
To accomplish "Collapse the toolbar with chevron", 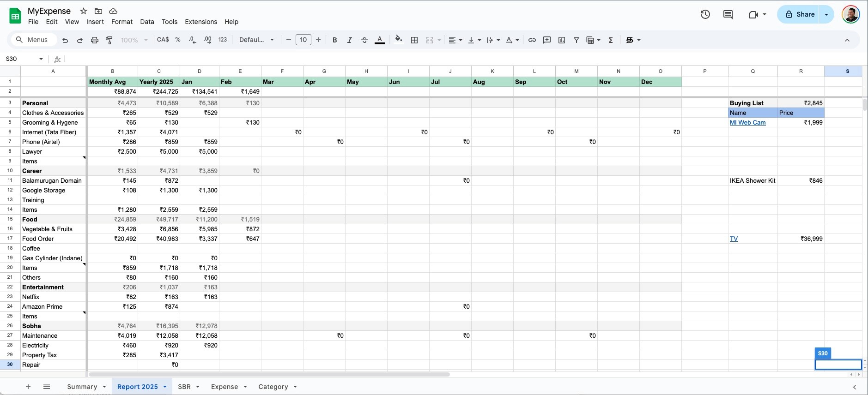I will pos(847,40).
